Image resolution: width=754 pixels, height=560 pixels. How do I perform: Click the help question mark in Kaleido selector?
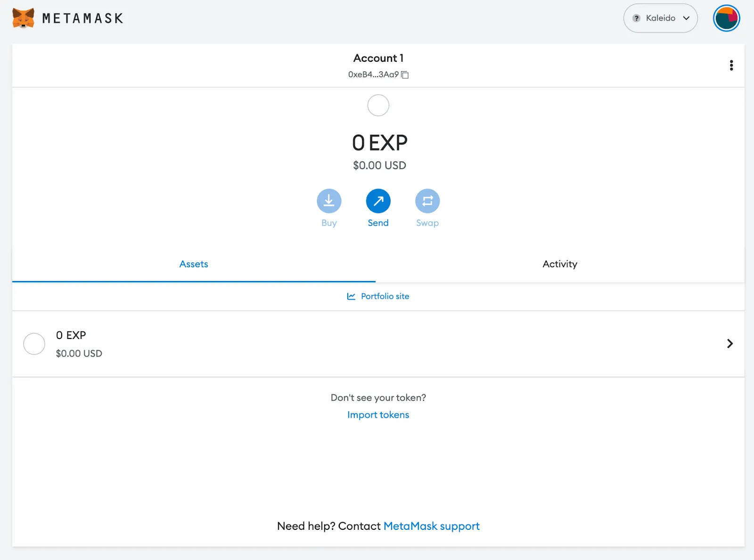636,18
